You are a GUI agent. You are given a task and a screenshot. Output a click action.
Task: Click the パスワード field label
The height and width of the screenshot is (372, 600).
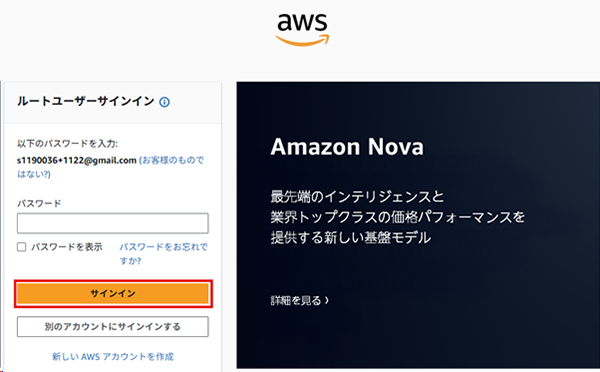[39, 204]
